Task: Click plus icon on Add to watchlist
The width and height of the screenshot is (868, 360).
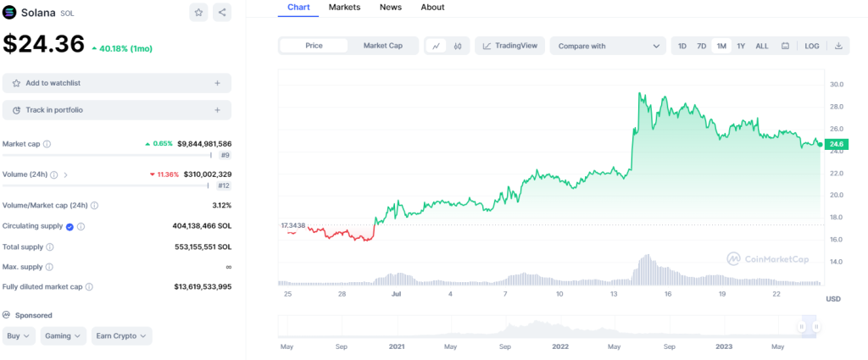Action: coord(218,83)
